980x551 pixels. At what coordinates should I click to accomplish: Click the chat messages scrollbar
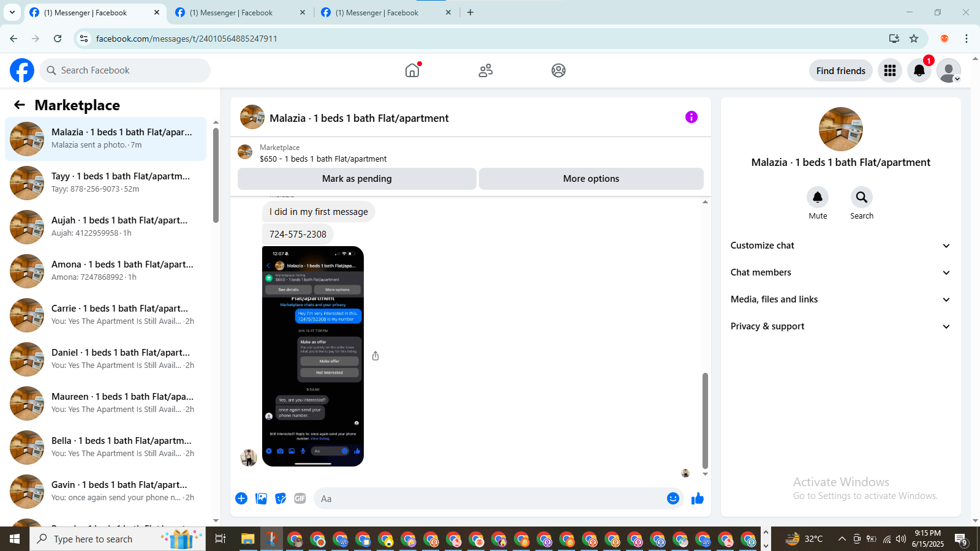coord(705,421)
